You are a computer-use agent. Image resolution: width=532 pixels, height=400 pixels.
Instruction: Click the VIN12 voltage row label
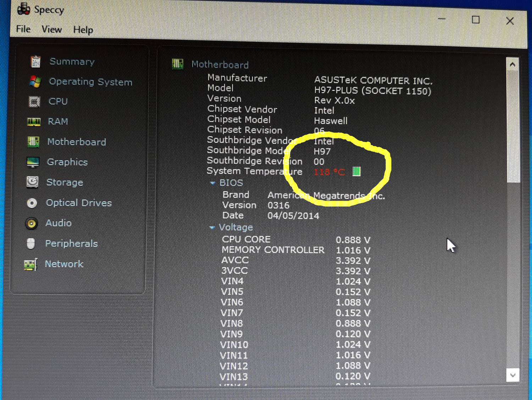point(234,366)
